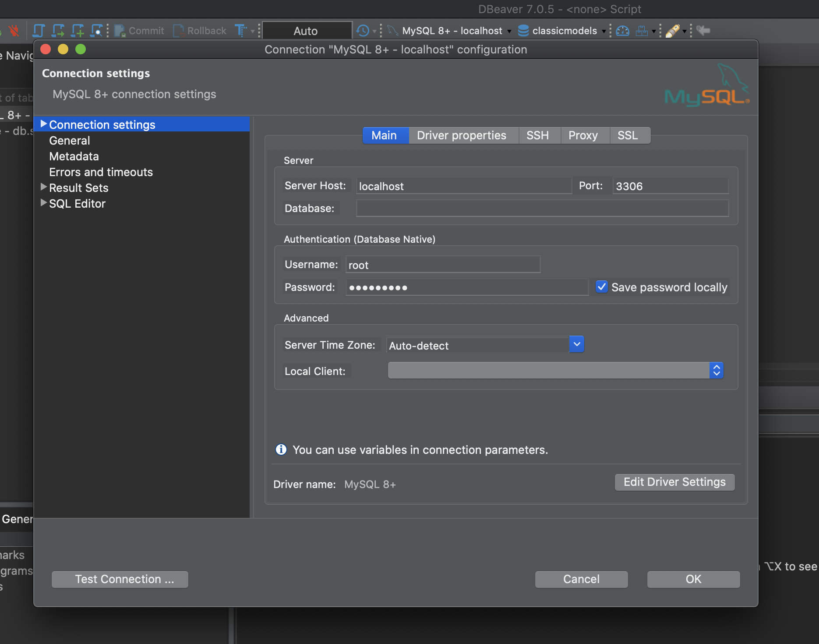Viewport: 819px width, 644px height.
Task: Click the Password input field
Action: pos(467,287)
